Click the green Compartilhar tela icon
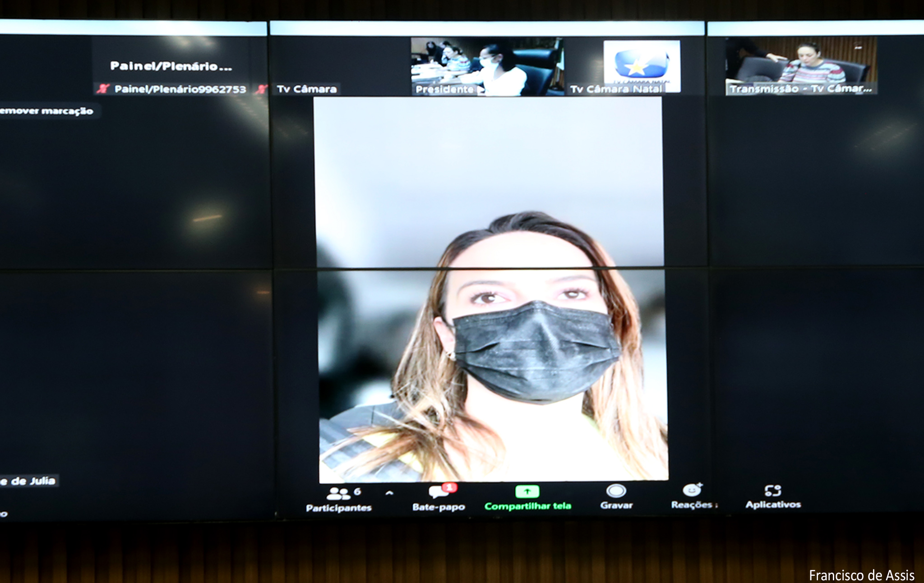Image resolution: width=924 pixels, height=583 pixels. [527, 491]
